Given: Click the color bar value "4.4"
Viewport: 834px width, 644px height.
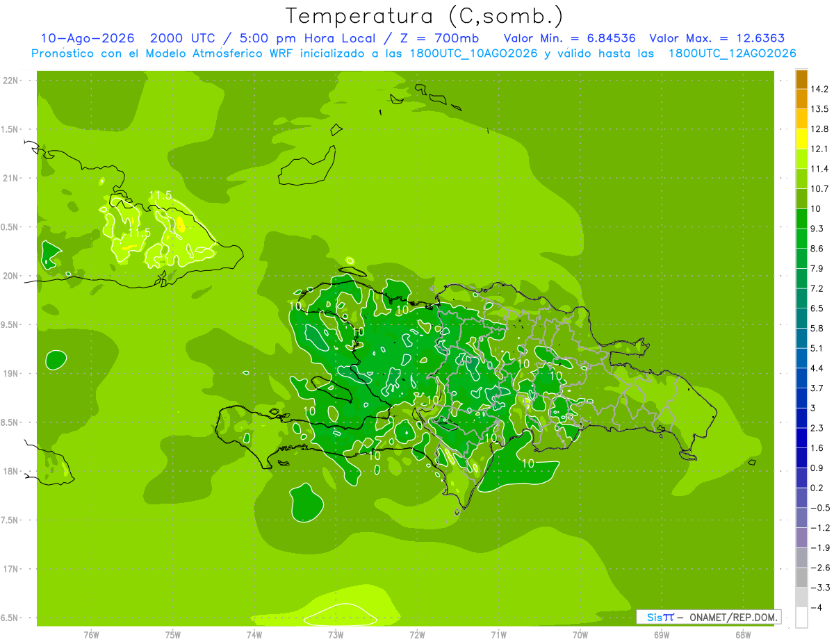Looking at the screenshot, I should [x=817, y=368].
